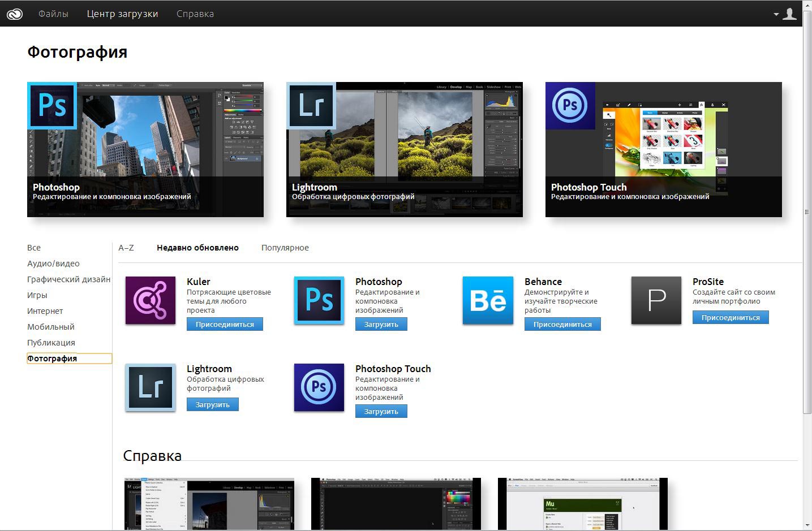Screen dimensions: 812x531
Task: Click the round Ps icon on Touch banner
Action: (x=570, y=106)
